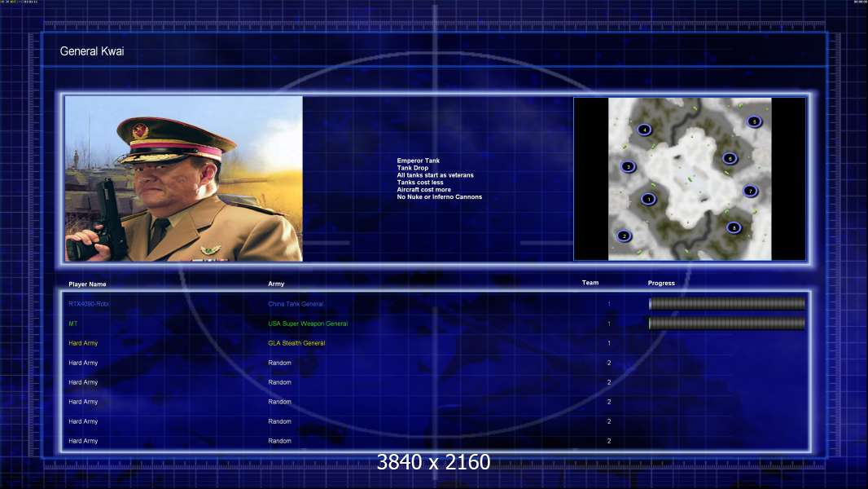
Task: Select start position marker 4 on the map
Action: pyautogui.click(x=644, y=130)
